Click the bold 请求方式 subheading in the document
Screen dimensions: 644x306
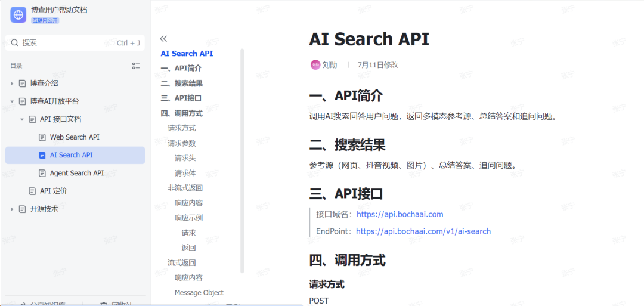coord(327,284)
